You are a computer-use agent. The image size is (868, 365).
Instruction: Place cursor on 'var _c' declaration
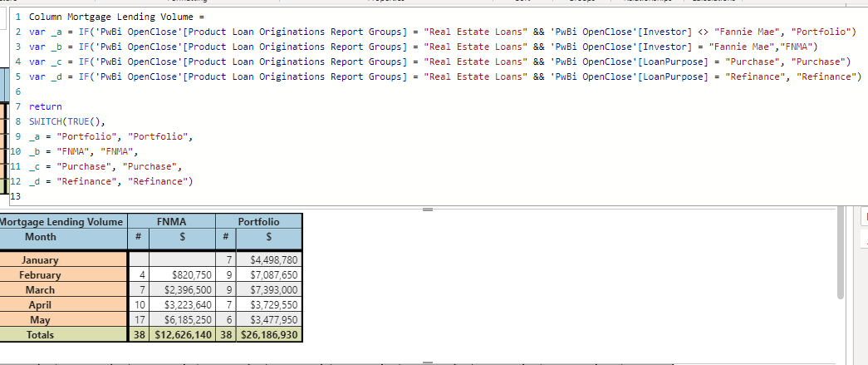point(46,62)
